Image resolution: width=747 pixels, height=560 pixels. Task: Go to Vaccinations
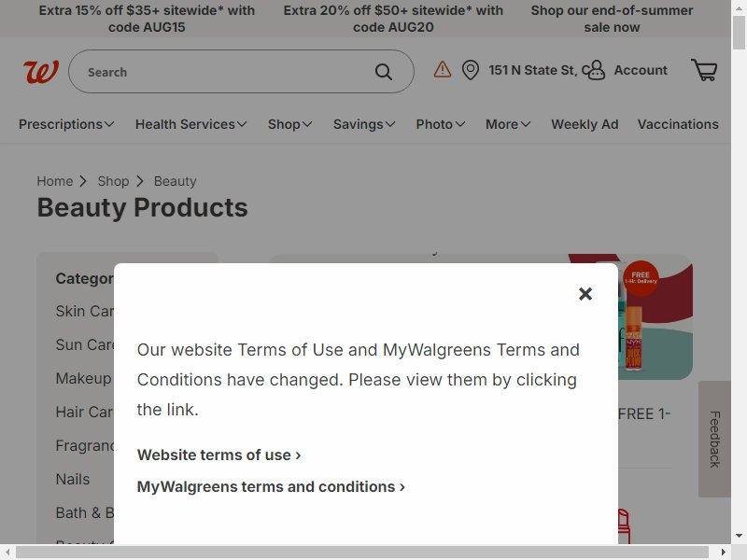tap(678, 124)
